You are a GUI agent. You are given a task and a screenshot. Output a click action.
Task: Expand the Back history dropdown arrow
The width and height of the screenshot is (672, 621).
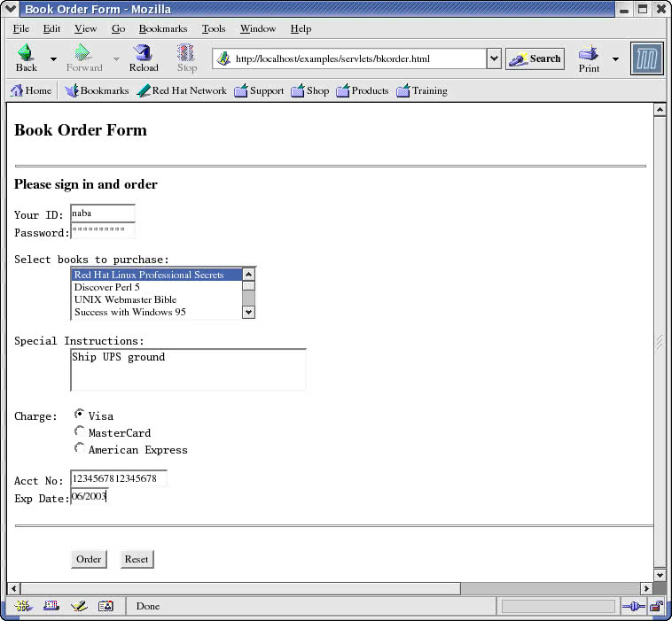53,59
